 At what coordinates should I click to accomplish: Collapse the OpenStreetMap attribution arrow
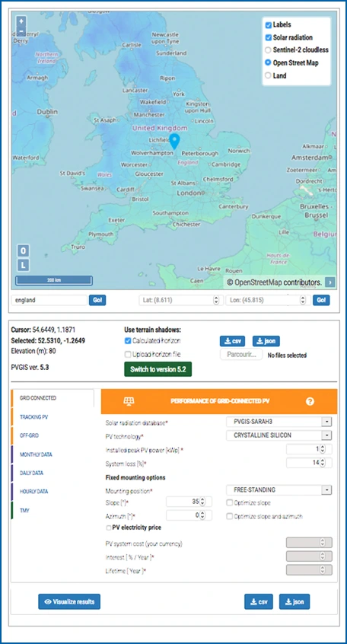tap(329, 282)
